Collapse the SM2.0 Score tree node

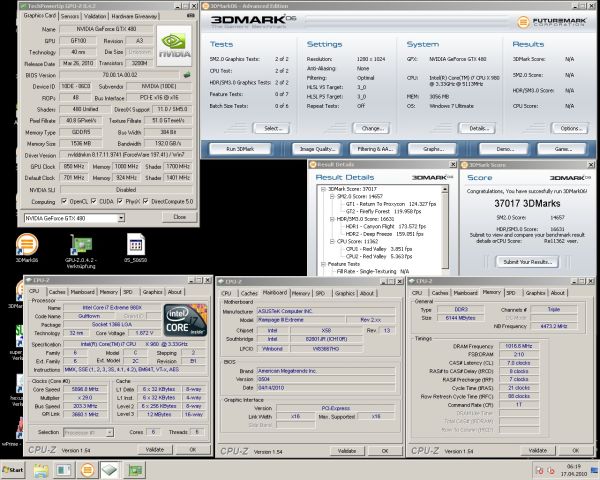(x=332, y=196)
